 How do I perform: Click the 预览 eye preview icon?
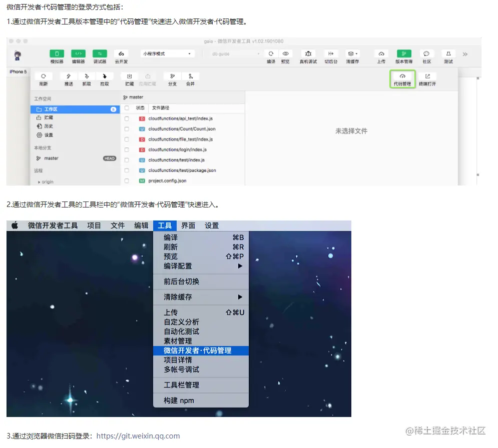pyautogui.click(x=285, y=53)
